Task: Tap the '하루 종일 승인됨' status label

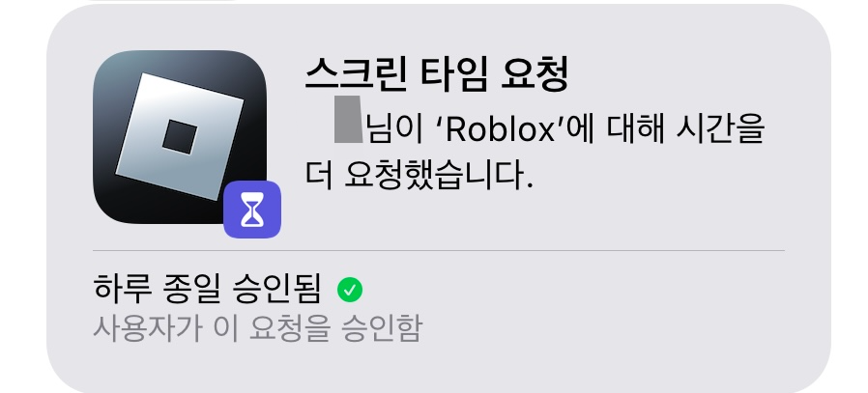Action: tap(207, 289)
